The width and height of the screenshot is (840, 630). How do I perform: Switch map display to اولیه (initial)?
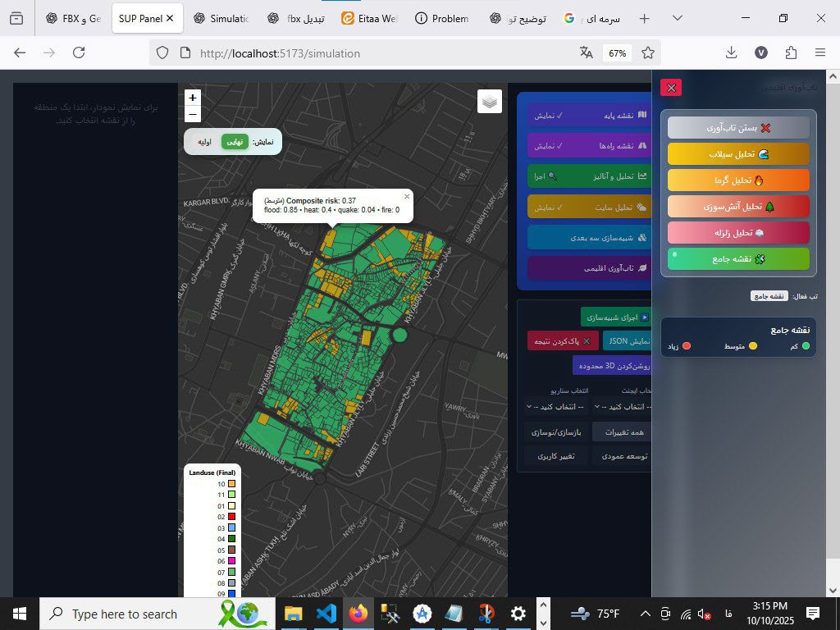pyautogui.click(x=204, y=142)
